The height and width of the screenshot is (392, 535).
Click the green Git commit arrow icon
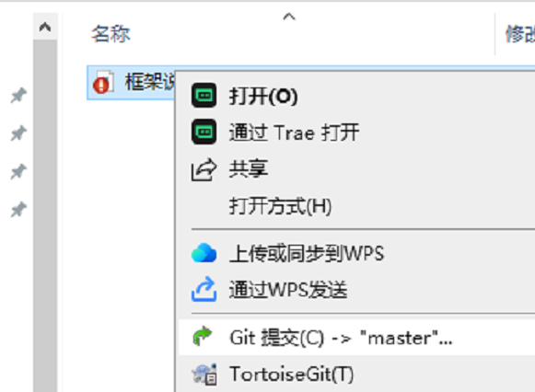pyautogui.click(x=203, y=337)
